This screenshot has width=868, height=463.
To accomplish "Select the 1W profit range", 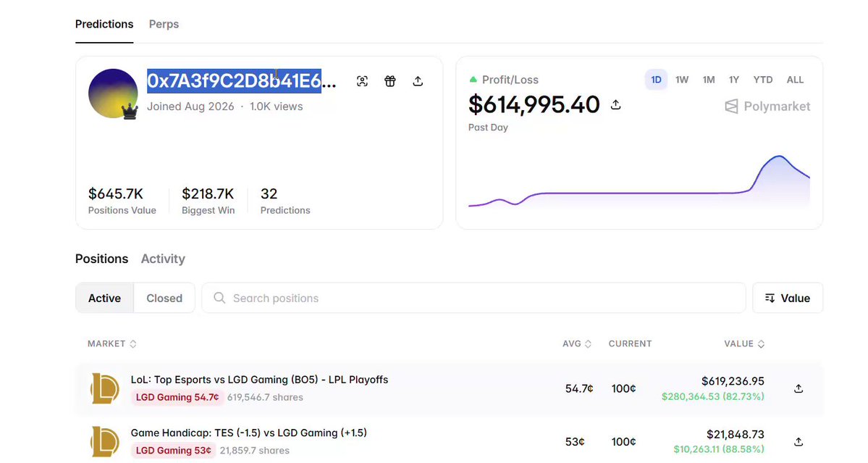I will pos(682,80).
